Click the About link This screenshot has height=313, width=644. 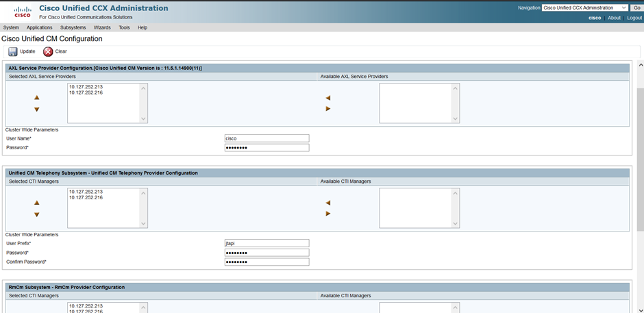614,18
